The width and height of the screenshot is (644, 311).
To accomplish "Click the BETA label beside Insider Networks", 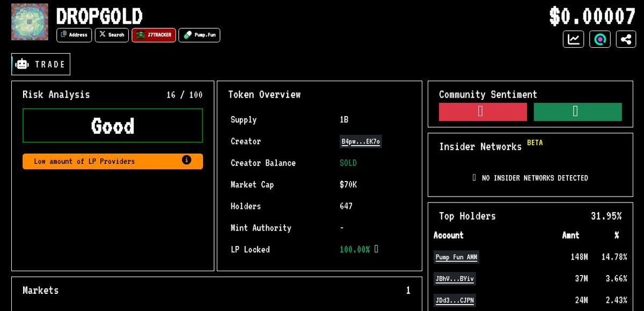I will click(x=535, y=143).
